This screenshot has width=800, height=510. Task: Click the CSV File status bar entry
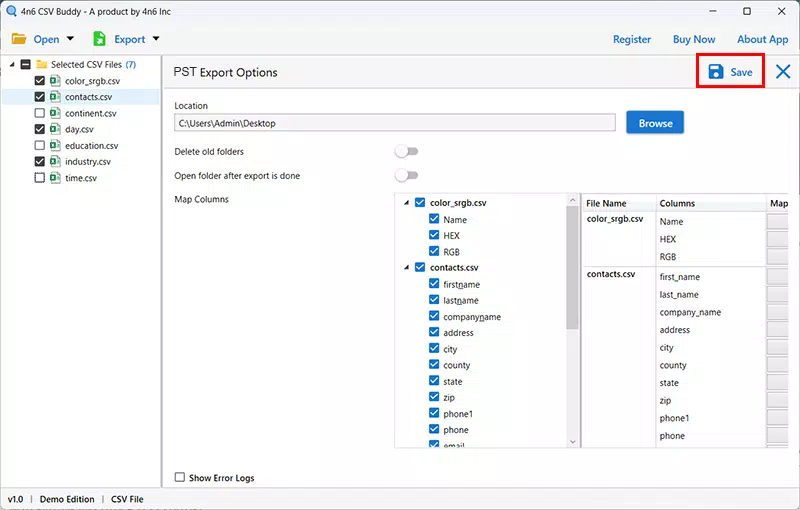pos(127,499)
